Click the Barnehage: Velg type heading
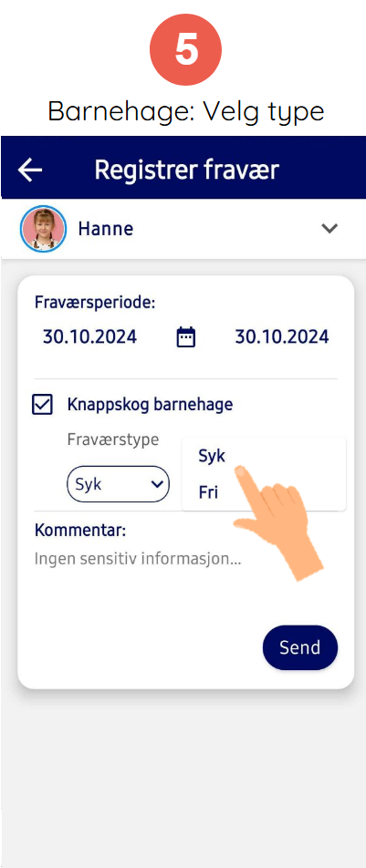 tap(186, 112)
